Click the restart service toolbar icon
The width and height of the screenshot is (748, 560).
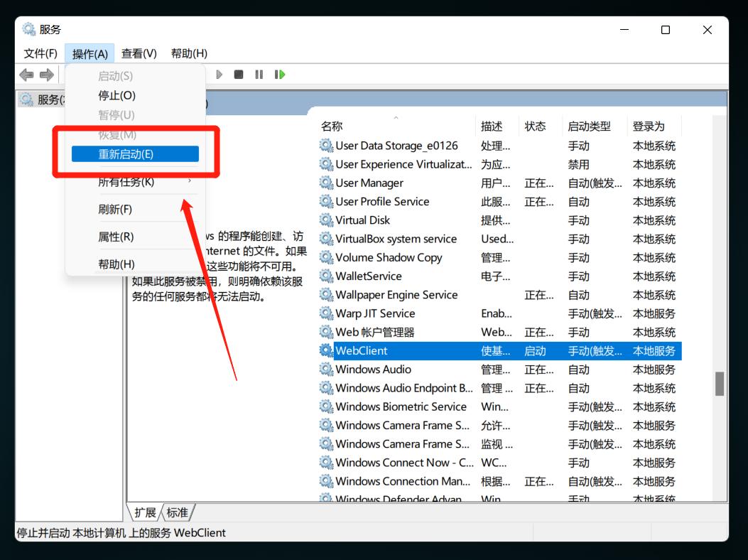coord(278,74)
